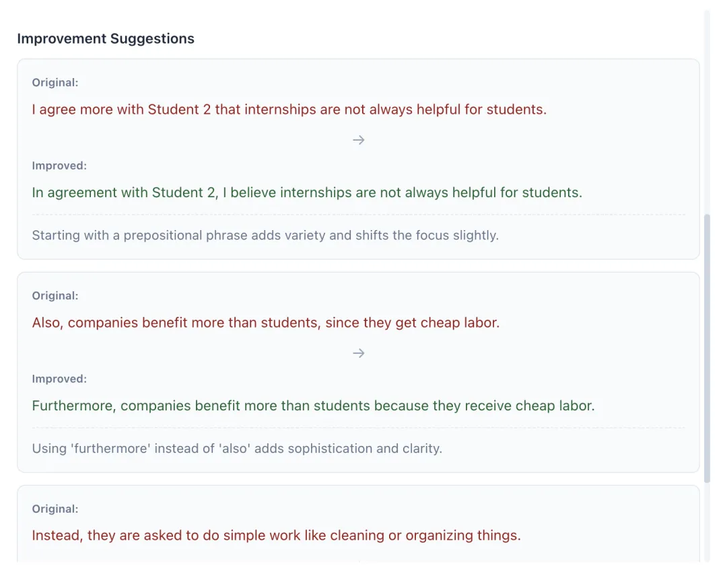Screen dimensions: 727x588
Task: Select improved sentence starting 'In agreement with'
Action: 307,192
